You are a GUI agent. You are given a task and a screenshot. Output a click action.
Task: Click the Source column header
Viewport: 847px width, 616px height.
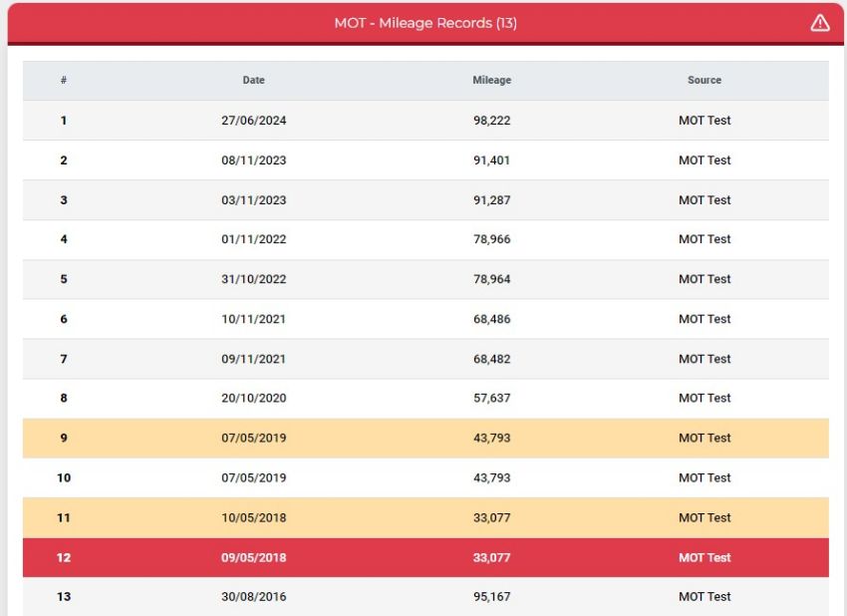click(704, 80)
